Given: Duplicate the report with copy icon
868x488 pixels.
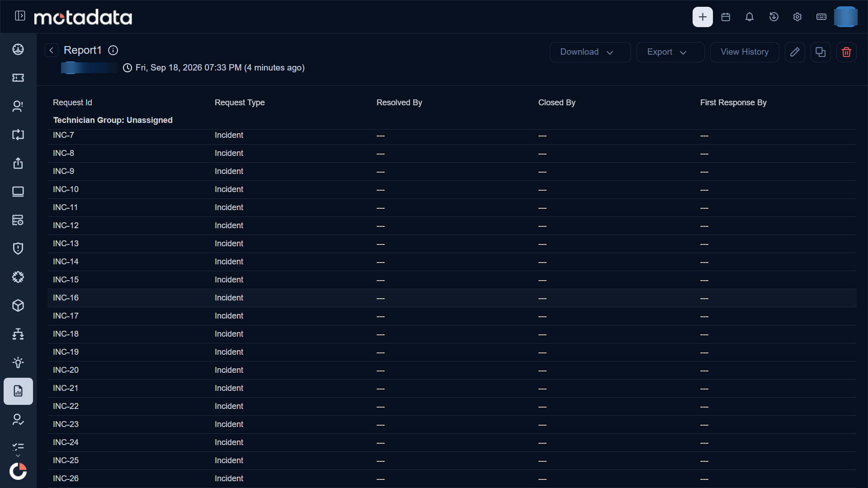Looking at the screenshot, I should click(x=821, y=52).
